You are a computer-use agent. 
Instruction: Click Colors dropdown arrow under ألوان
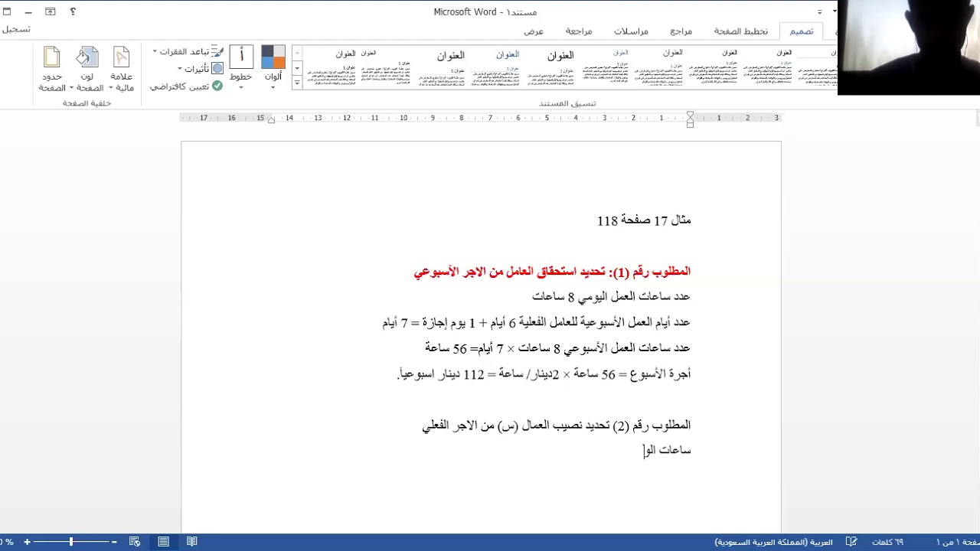pyautogui.click(x=273, y=87)
